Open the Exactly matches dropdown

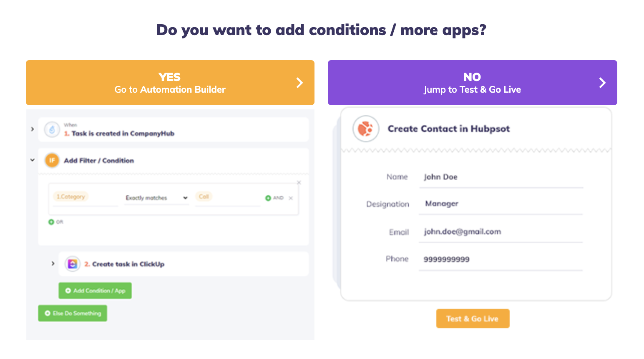click(x=156, y=197)
